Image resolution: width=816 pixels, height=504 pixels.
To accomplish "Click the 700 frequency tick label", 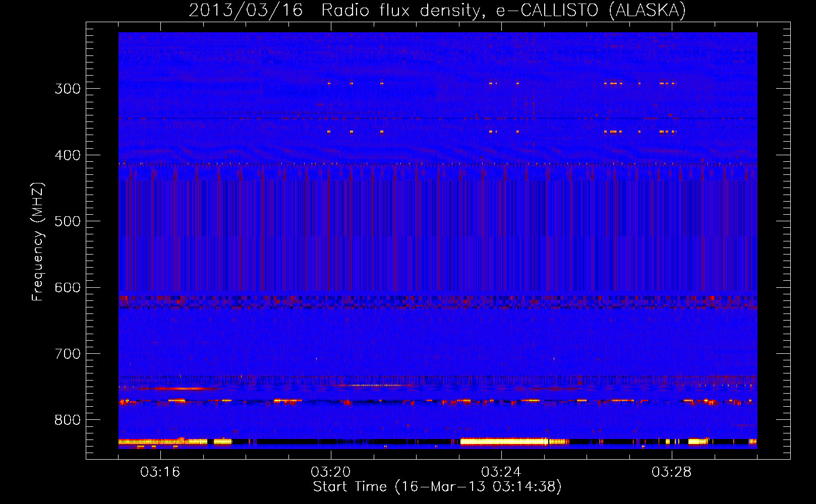I will pos(68,354).
